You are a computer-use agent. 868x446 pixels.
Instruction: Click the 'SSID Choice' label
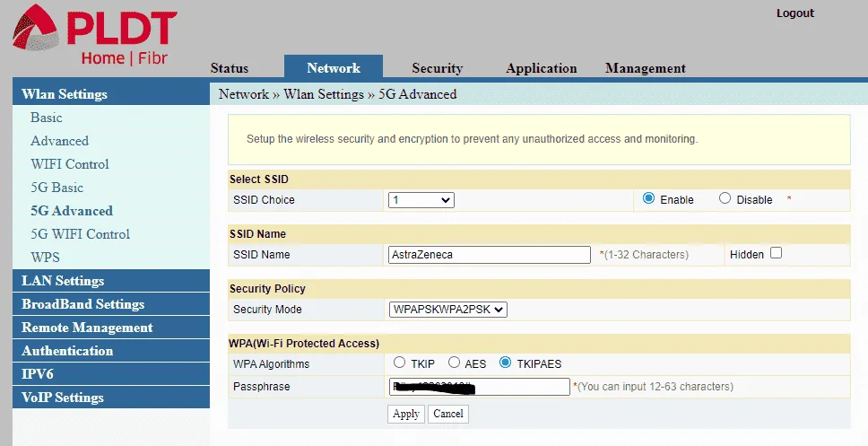coord(264,200)
